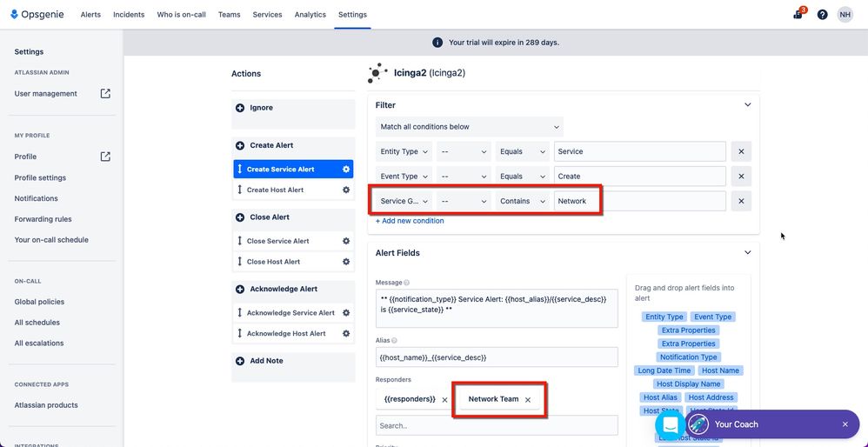868x447 pixels.
Task: Click reorder handle of Create Host Alert
Action: [x=240, y=190]
